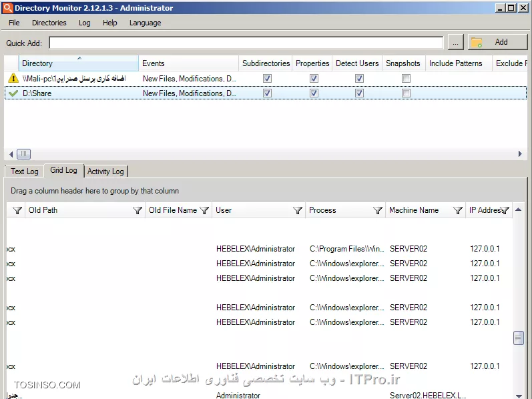The image size is (532, 399).
Task: Click the Directory Monitor app icon in the title bar
Action: (x=7, y=8)
